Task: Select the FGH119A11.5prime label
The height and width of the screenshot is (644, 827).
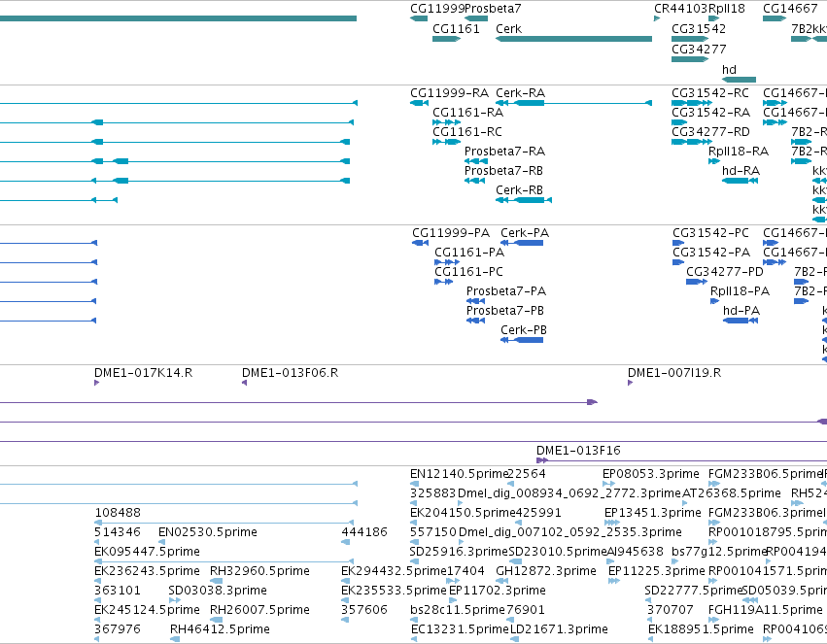Action: click(x=766, y=610)
